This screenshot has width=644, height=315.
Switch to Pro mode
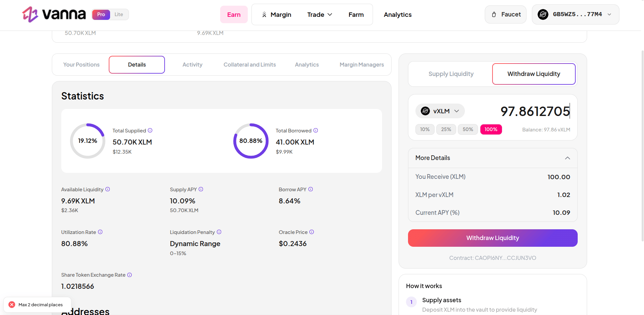(x=101, y=14)
